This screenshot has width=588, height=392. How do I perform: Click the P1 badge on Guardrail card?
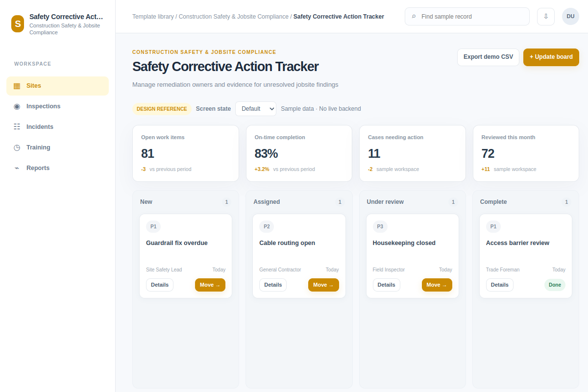click(153, 226)
